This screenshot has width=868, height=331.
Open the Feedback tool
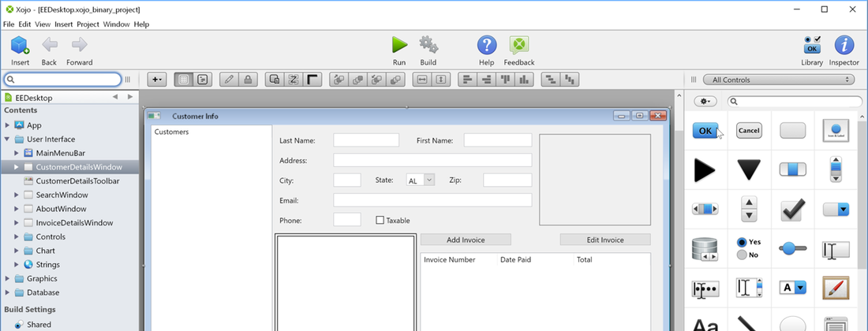(518, 45)
